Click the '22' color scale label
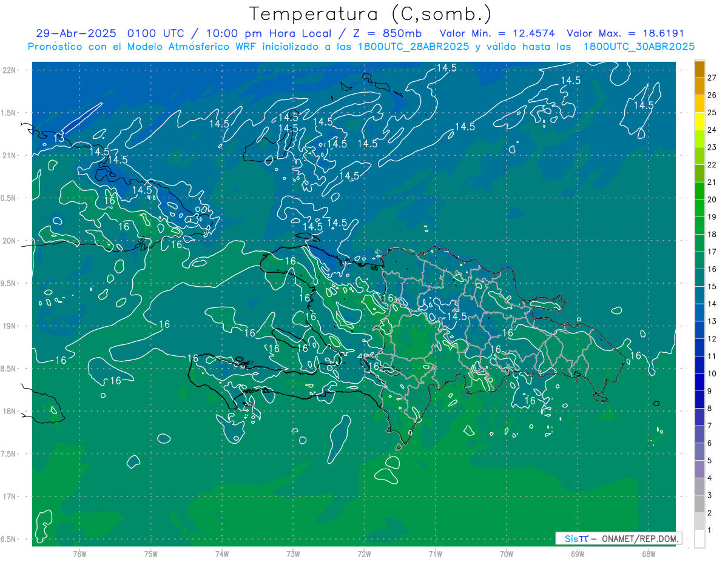728x562 pixels. (712, 164)
